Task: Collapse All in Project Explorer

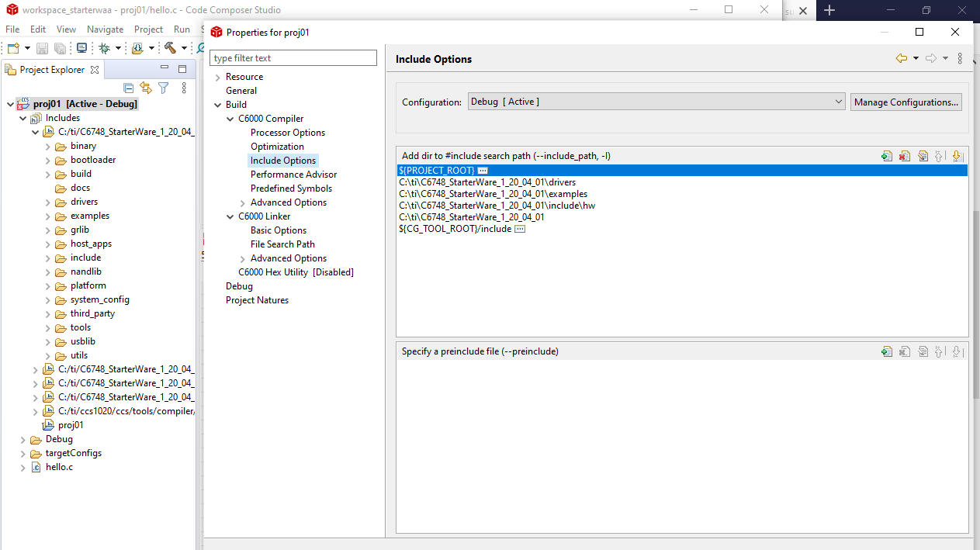Action: [129, 88]
